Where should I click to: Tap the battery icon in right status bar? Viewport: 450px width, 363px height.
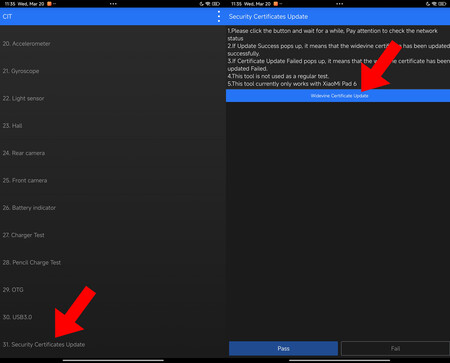[x=442, y=4]
